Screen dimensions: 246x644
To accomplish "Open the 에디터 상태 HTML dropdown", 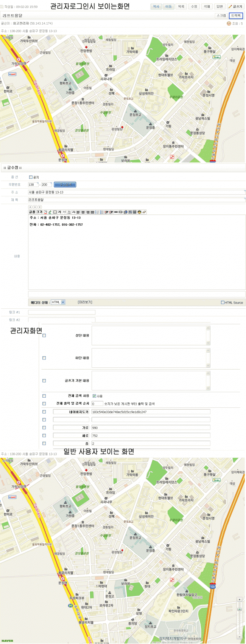I will click(58, 302).
